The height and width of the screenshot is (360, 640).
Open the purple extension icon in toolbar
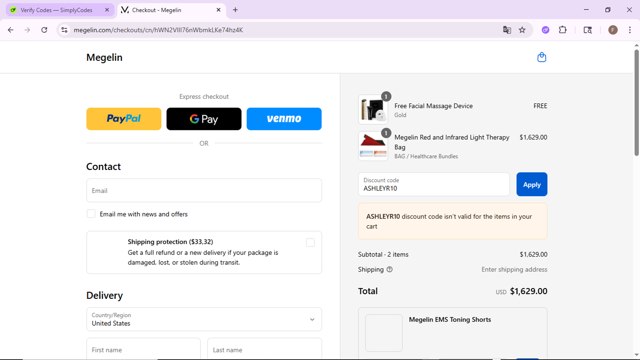click(545, 30)
